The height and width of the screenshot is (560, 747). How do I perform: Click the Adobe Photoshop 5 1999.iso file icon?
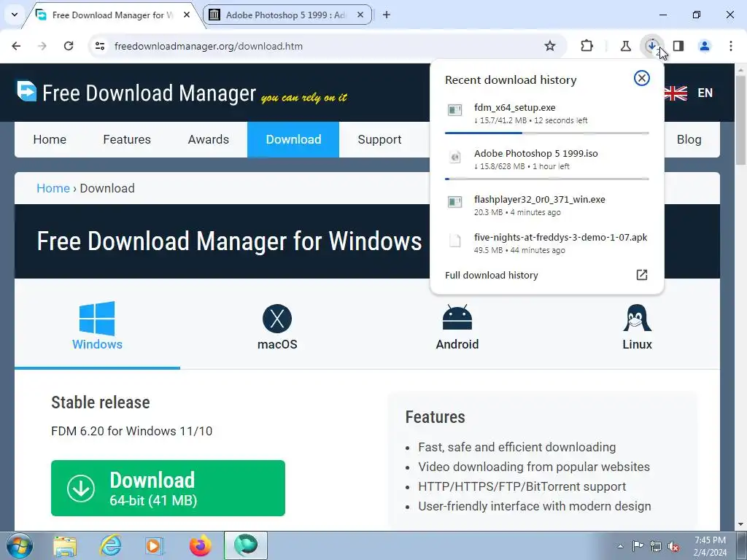click(x=455, y=157)
